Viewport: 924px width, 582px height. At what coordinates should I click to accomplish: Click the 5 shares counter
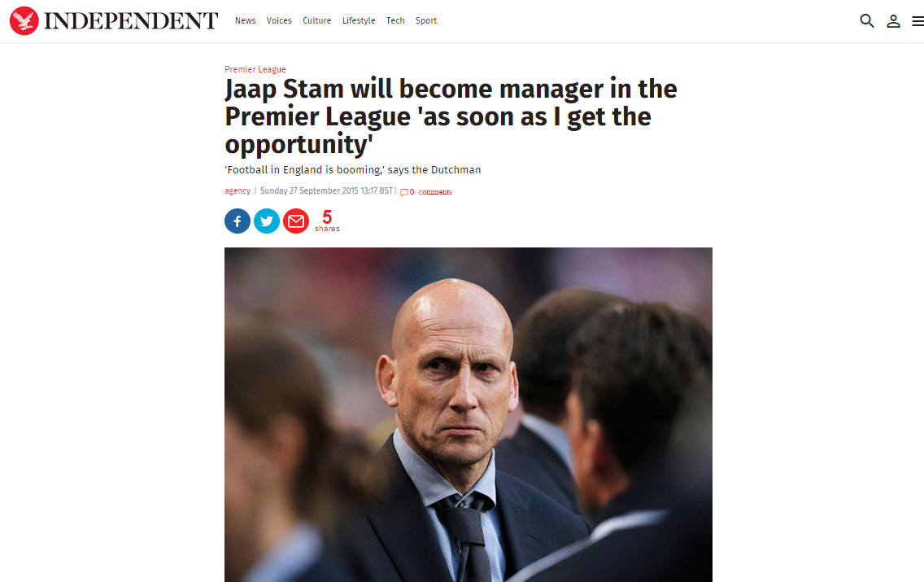click(x=327, y=221)
